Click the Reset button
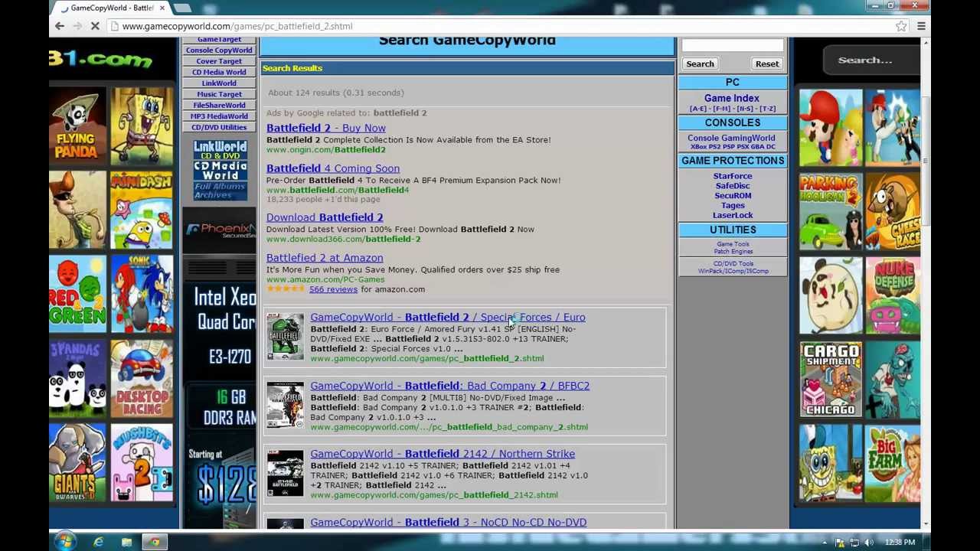Screen dimensions: 980x551 click(766, 64)
